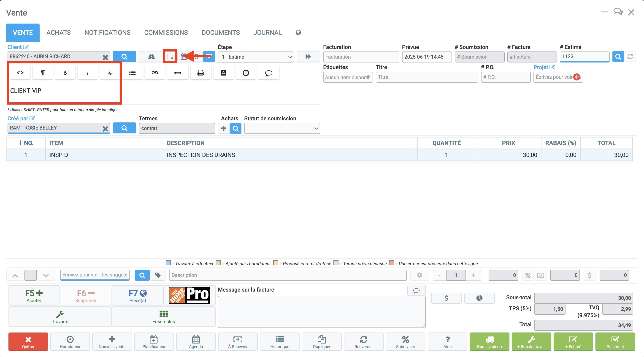
Task: Open the Statut de soumission dropdown
Action: 282,128
